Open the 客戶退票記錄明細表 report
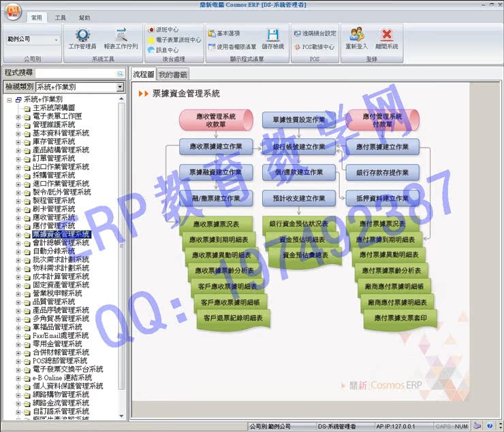The height and width of the screenshot is (432, 504). click(x=234, y=318)
